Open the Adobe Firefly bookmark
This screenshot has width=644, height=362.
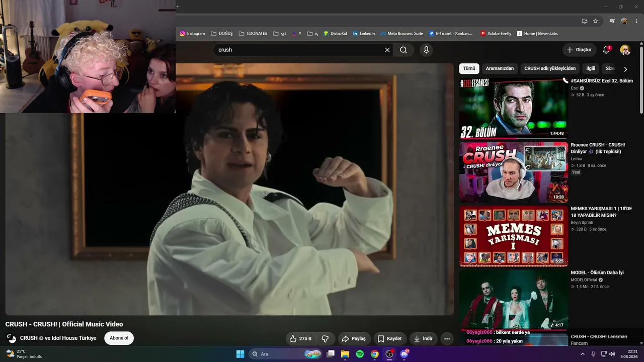coord(496,34)
